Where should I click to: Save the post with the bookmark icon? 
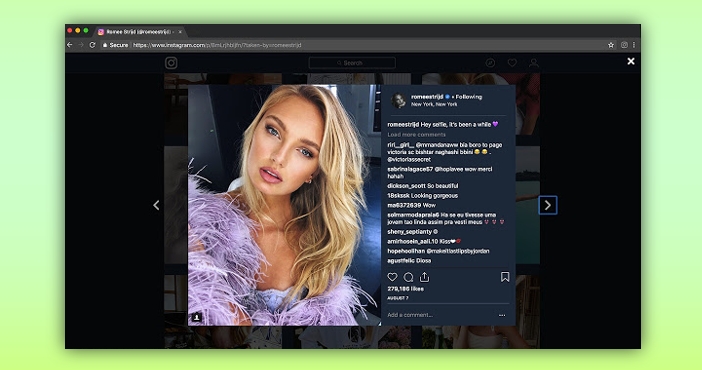click(505, 277)
